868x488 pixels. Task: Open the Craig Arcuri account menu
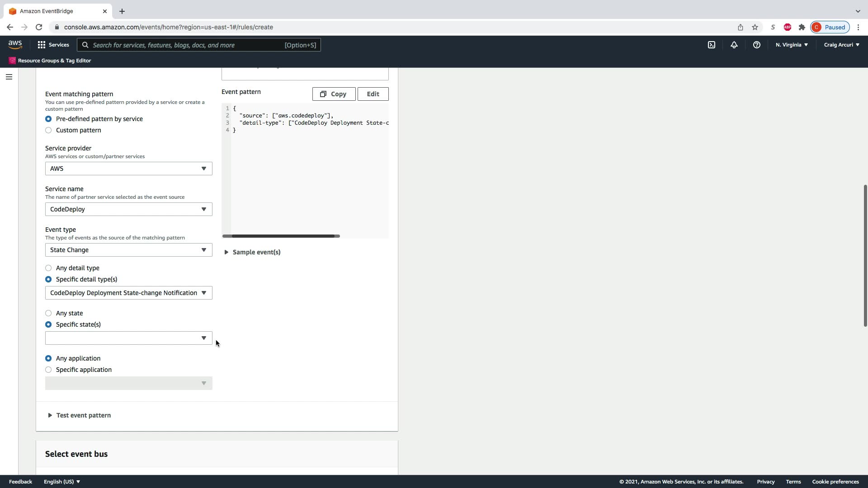point(841,45)
